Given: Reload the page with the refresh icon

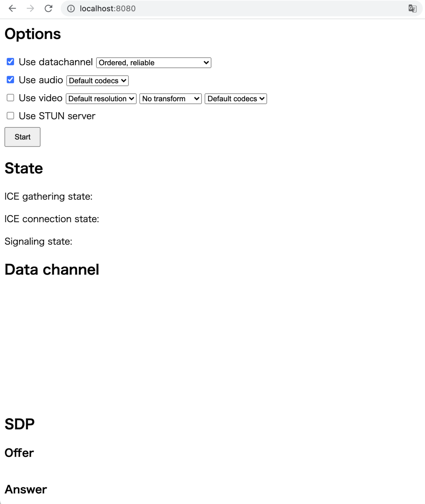Looking at the screenshot, I should click(49, 9).
